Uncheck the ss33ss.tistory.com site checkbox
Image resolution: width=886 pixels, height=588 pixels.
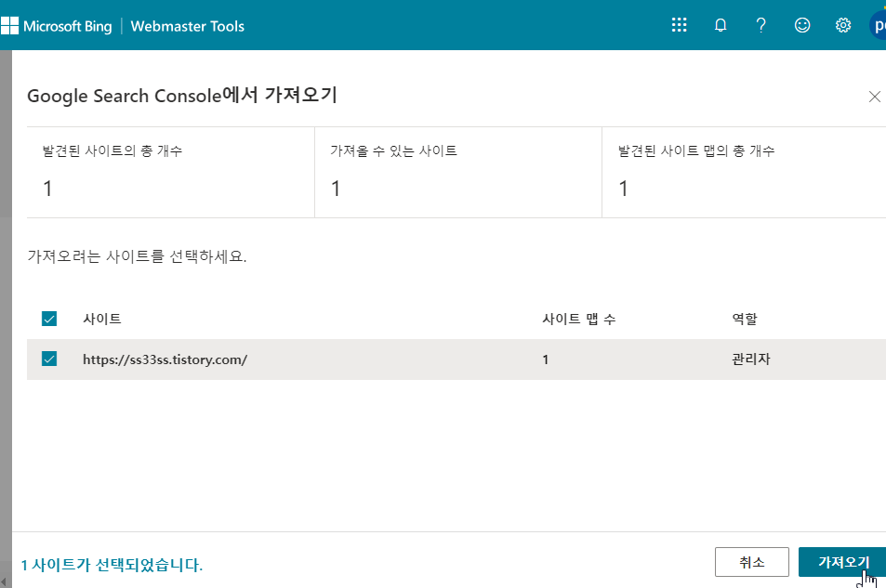click(49, 359)
